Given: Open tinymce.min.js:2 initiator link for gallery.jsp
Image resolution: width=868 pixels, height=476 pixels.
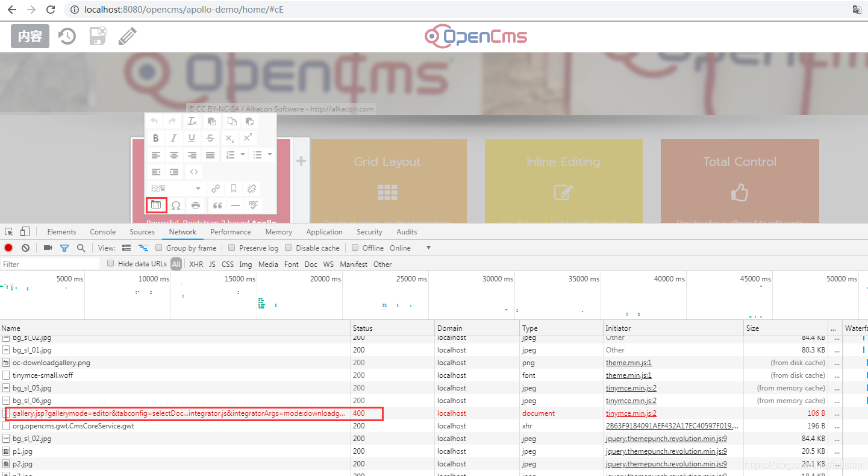Looking at the screenshot, I should pyautogui.click(x=631, y=413).
